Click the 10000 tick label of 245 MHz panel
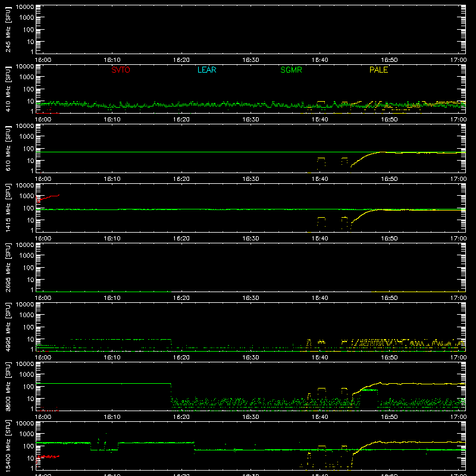The image size is (476, 476). 25,7
